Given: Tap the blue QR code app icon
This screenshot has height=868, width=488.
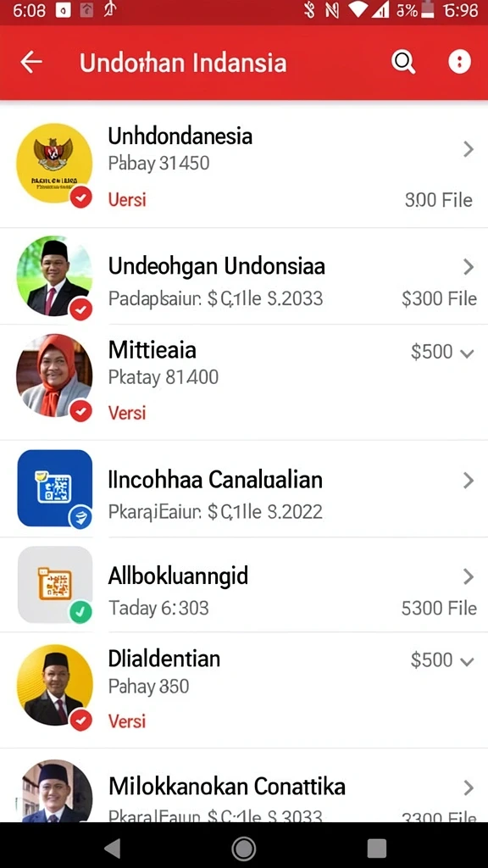Looking at the screenshot, I should click(55, 487).
